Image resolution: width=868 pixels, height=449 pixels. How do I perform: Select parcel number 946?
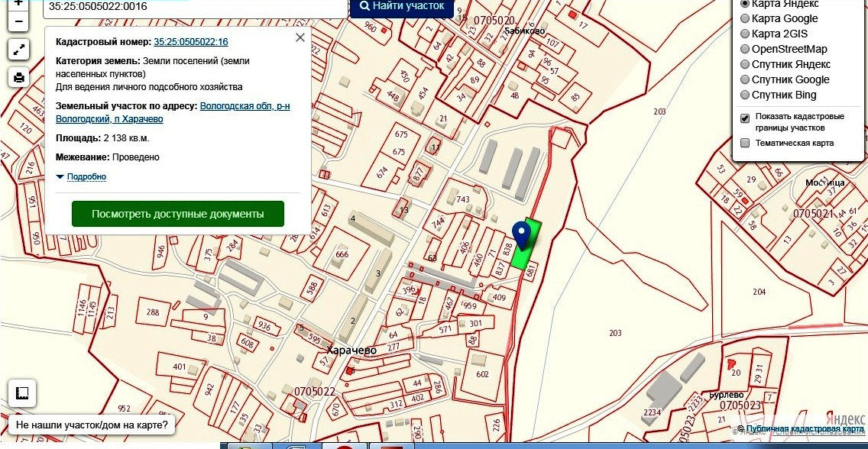[161, 252]
